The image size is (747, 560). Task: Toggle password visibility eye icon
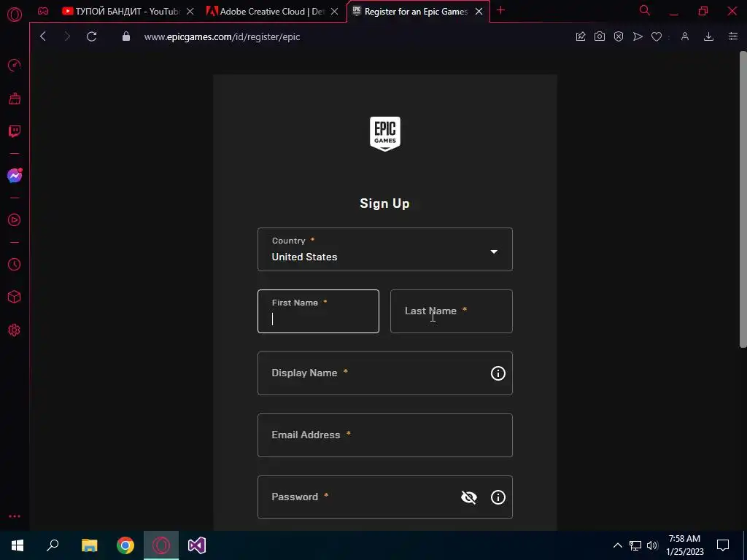point(469,497)
